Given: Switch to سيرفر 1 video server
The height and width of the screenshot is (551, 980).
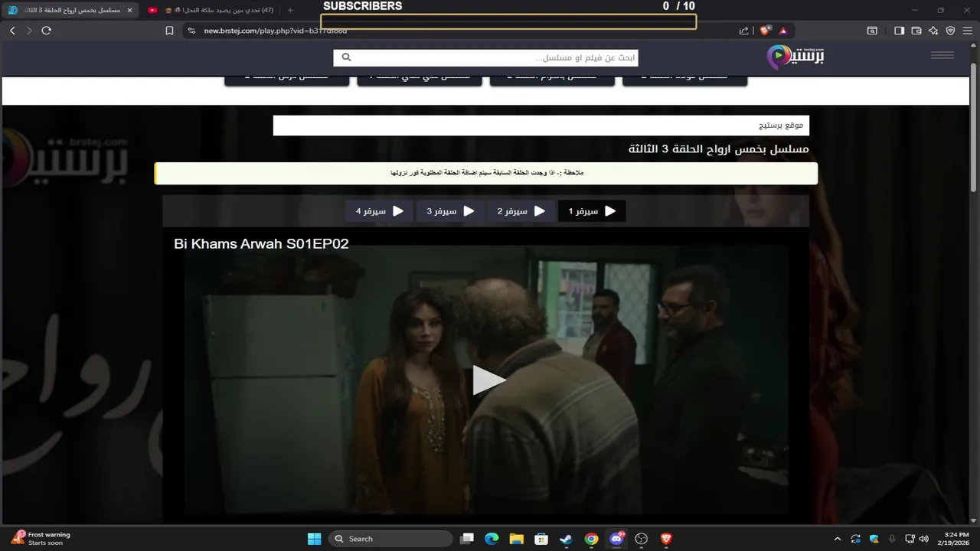Looking at the screenshot, I should pyautogui.click(x=592, y=211).
